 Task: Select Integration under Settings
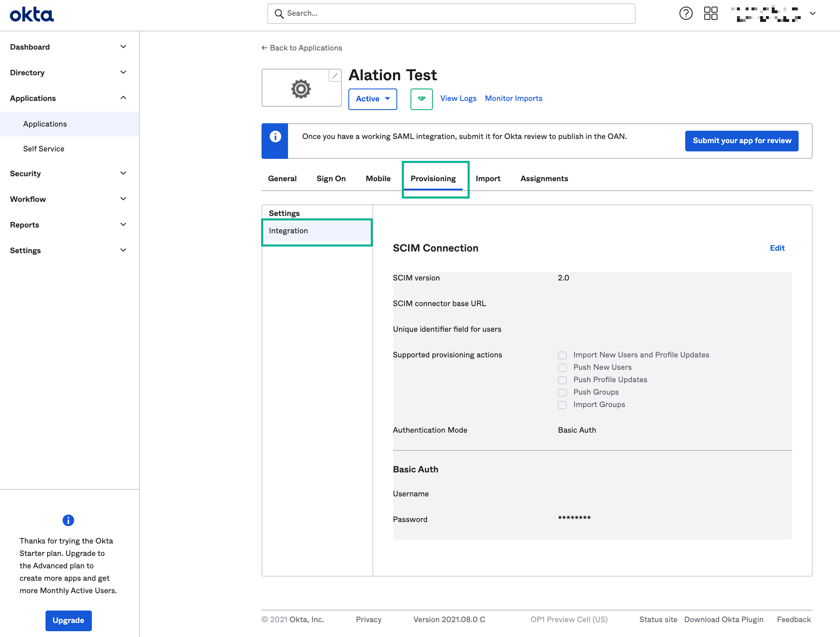317,231
